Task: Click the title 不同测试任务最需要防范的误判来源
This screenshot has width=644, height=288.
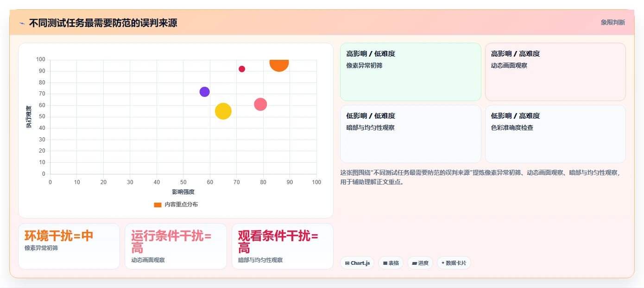Action: (x=103, y=23)
